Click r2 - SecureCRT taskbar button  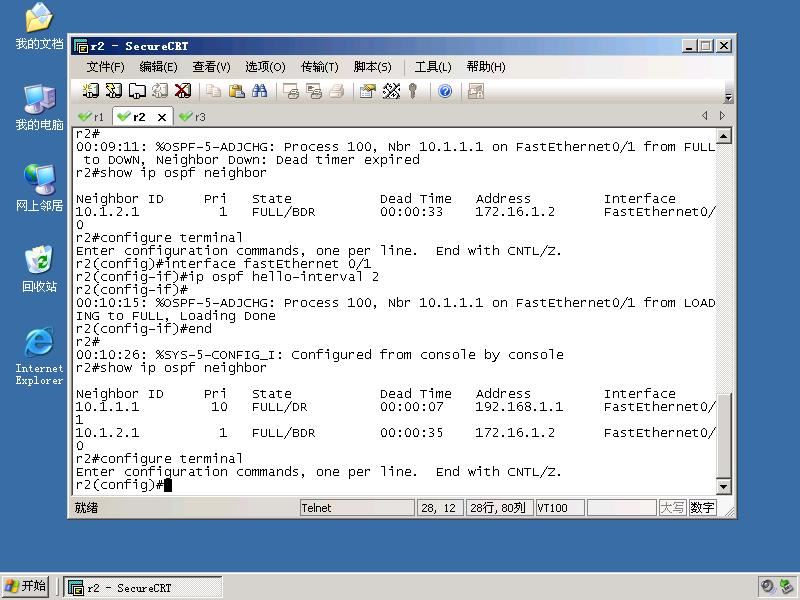[x=143, y=588]
